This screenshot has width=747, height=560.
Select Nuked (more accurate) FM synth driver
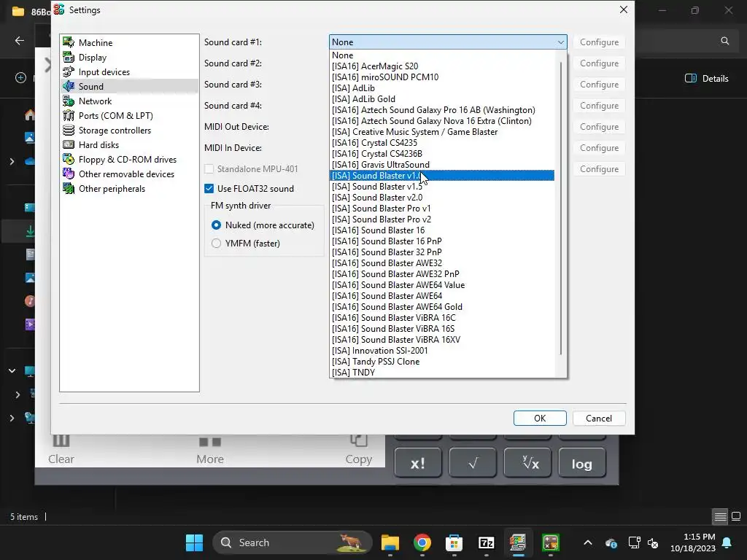[x=216, y=225]
